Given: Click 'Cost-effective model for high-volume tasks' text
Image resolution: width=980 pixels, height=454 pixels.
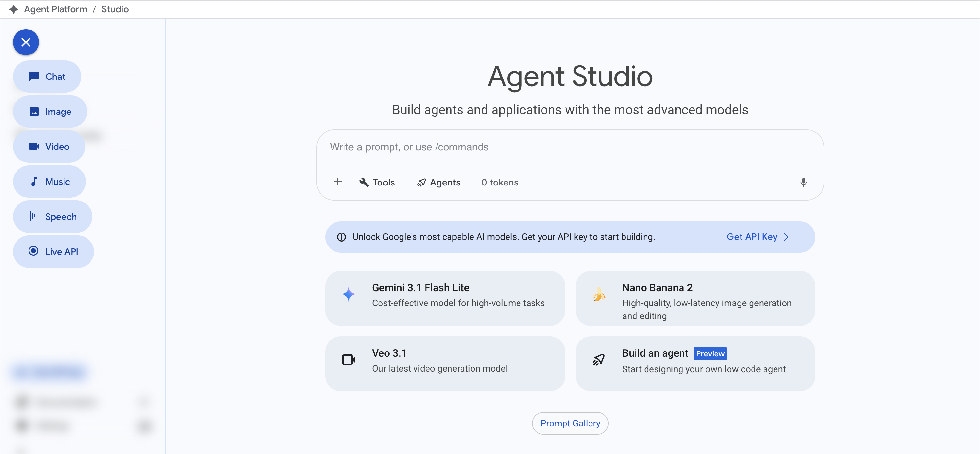Looking at the screenshot, I should 458,303.
